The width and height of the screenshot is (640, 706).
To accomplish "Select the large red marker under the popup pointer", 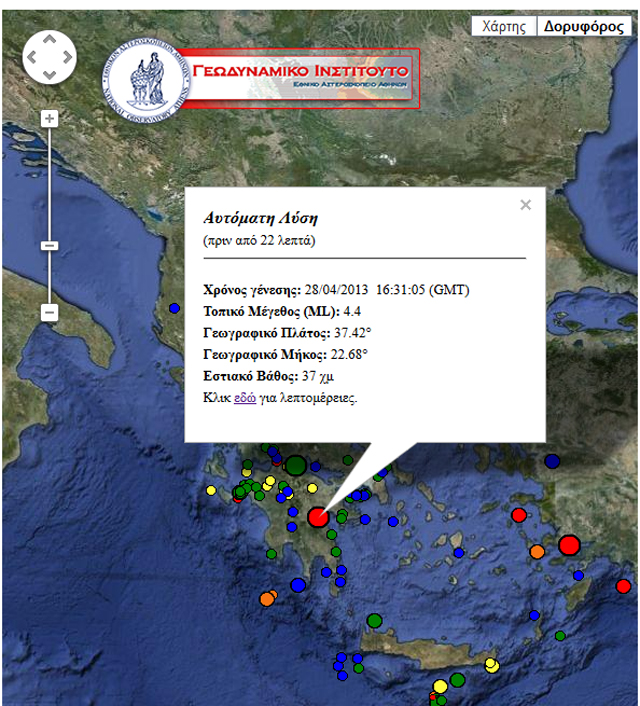I will coord(318,517).
